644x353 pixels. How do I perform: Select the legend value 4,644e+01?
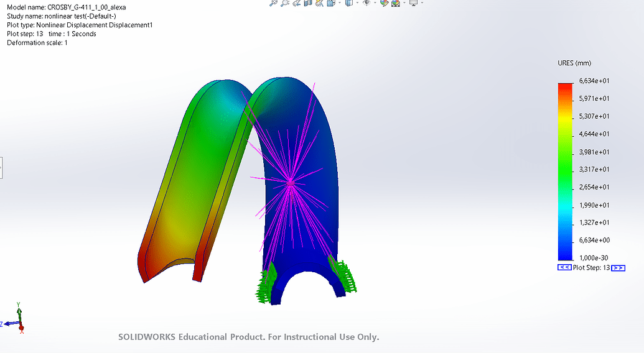click(x=594, y=134)
